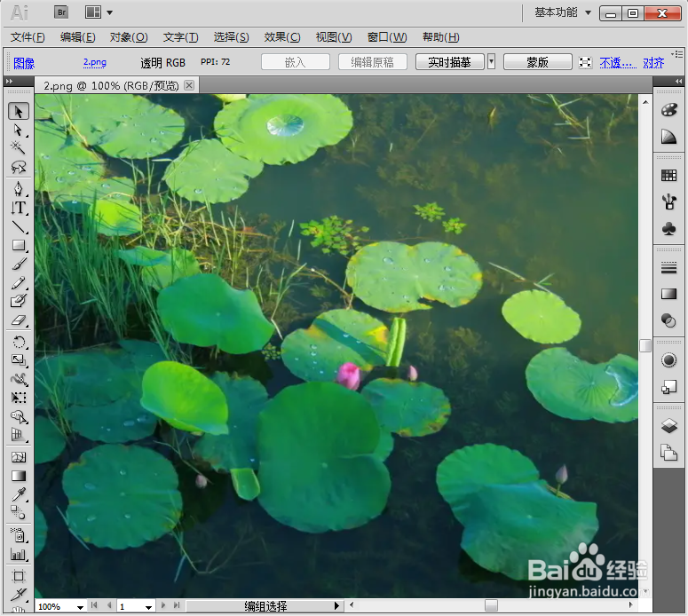Open the 对象(O) menu

(129, 37)
